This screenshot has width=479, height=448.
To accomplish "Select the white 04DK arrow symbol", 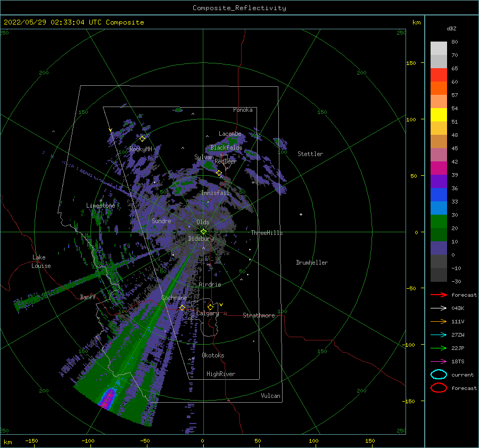I will tap(439, 308).
